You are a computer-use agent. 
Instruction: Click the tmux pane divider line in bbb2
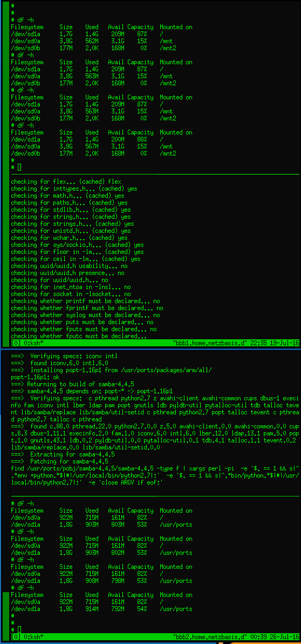pyautogui.click(x=155, y=497)
